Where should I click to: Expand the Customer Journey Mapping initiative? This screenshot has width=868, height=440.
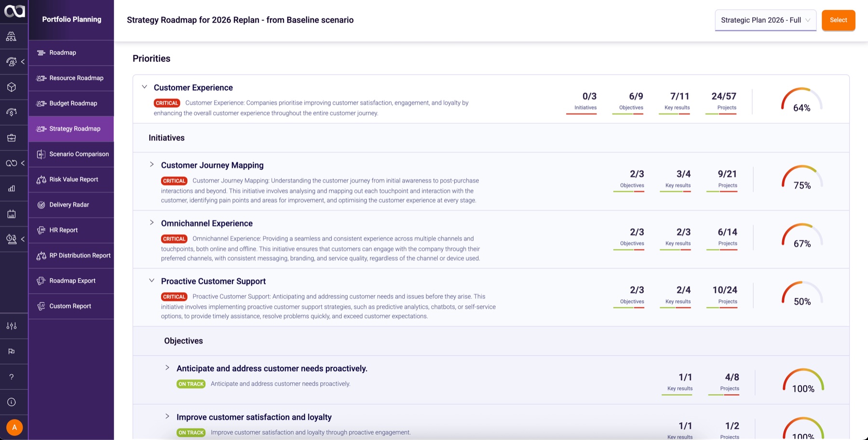click(151, 165)
